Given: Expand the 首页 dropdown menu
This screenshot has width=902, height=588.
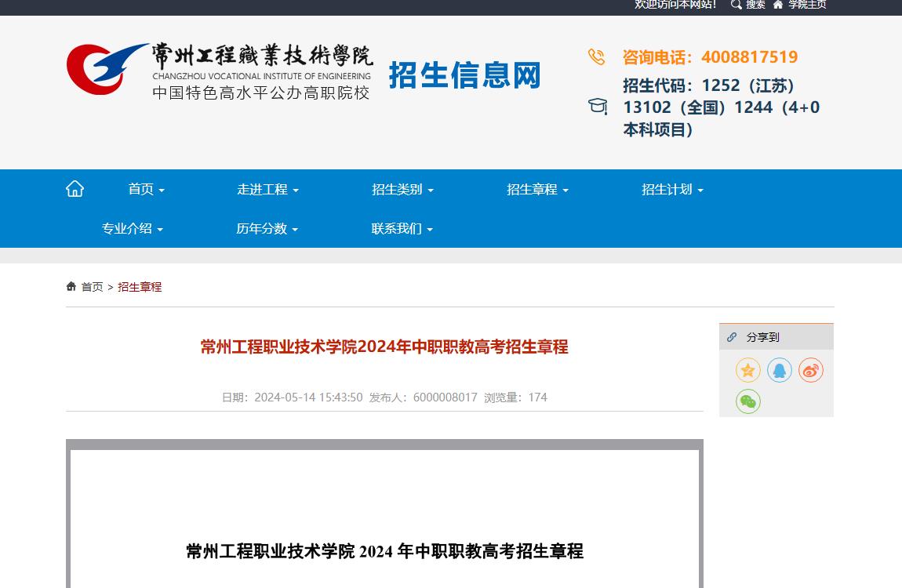Looking at the screenshot, I should point(146,189).
